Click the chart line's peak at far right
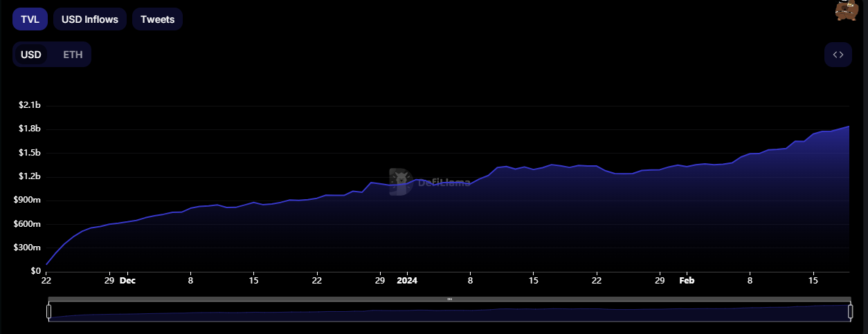The height and width of the screenshot is (334, 868). point(849,127)
